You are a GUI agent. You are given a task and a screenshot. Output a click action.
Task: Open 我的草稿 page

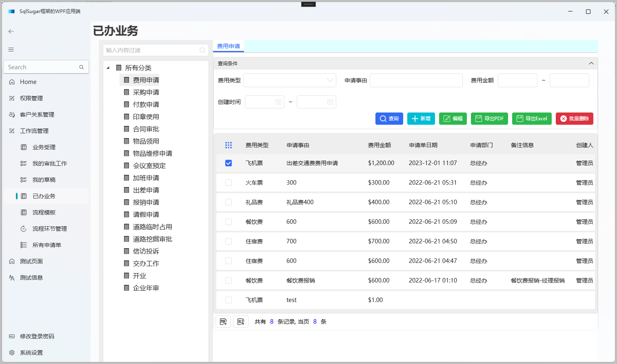pyautogui.click(x=46, y=180)
